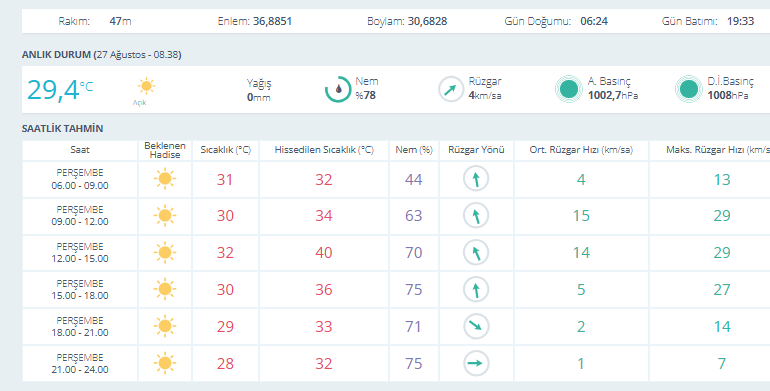Click the current temperature 29,4°C reading
The width and height of the screenshot is (770, 391).
point(59,90)
